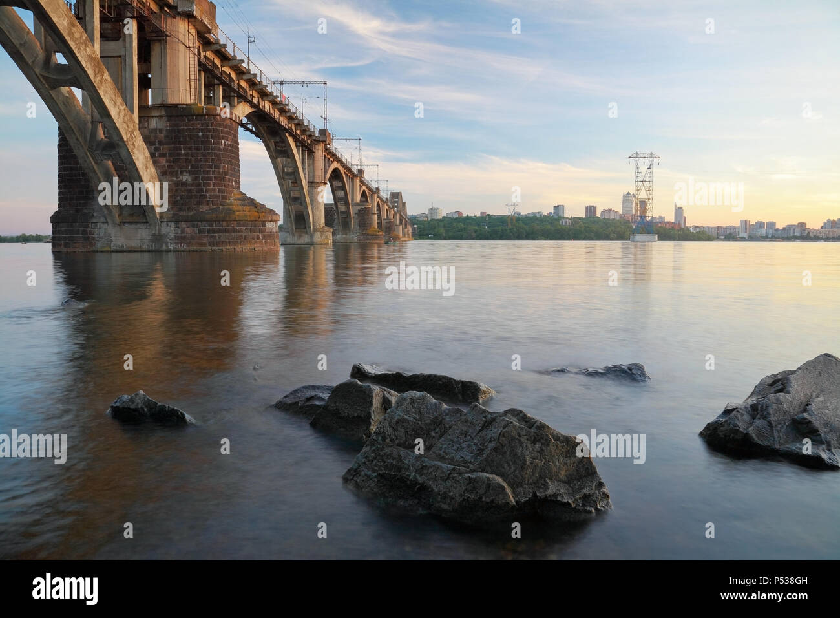Click the alamy logo in the bottom bar
Screen dimensions: 840x618
pyautogui.click(x=65, y=588)
